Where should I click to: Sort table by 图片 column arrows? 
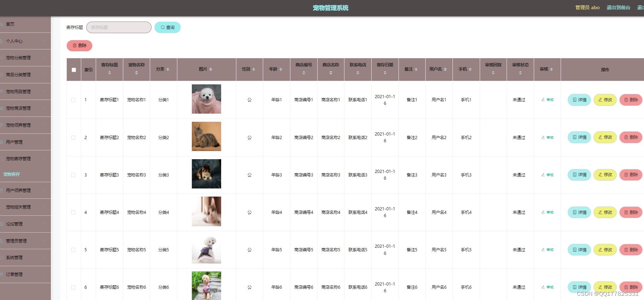(211, 70)
